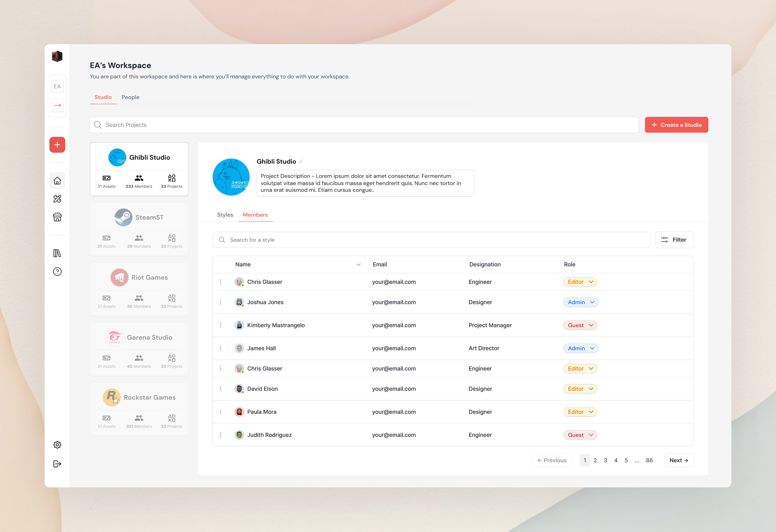
Task: Open the design tools pencil-ruler icon
Action: pyautogui.click(x=57, y=199)
